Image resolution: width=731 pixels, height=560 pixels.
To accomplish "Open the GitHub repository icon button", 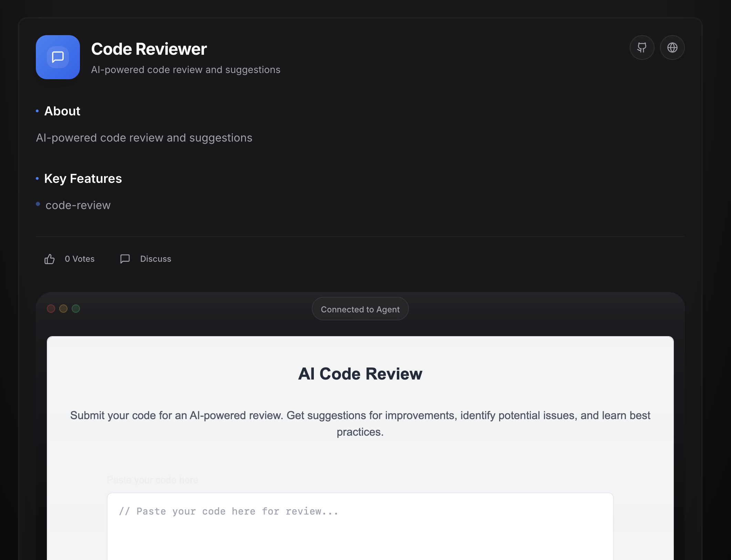I will 642,48.
